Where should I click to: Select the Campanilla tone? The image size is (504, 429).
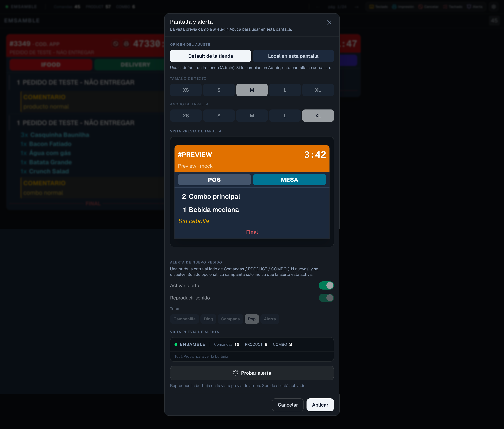tap(184, 319)
